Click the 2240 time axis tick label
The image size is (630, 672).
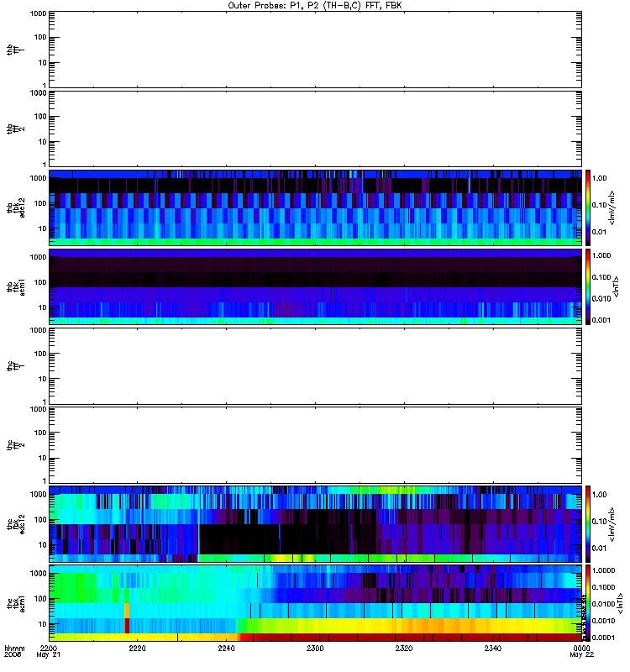[x=227, y=649]
